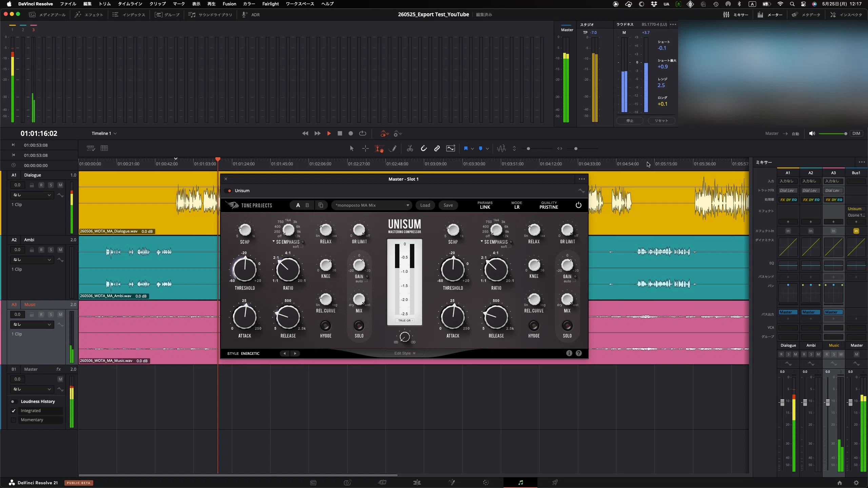The image size is (868, 488).
Task: Click the loudness リセット button
Action: [x=661, y=121]
